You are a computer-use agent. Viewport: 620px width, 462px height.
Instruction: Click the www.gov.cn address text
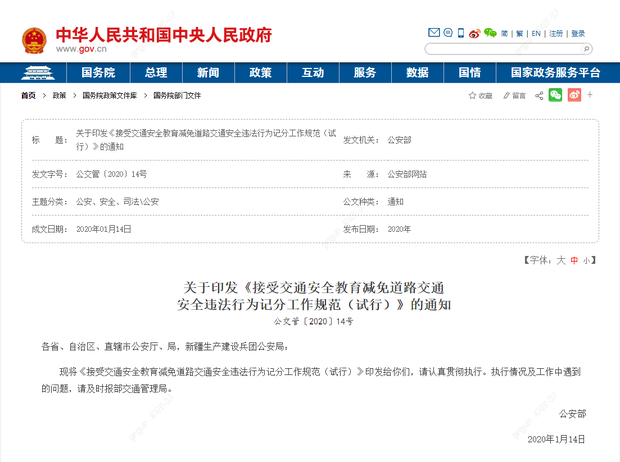(81, 49)
